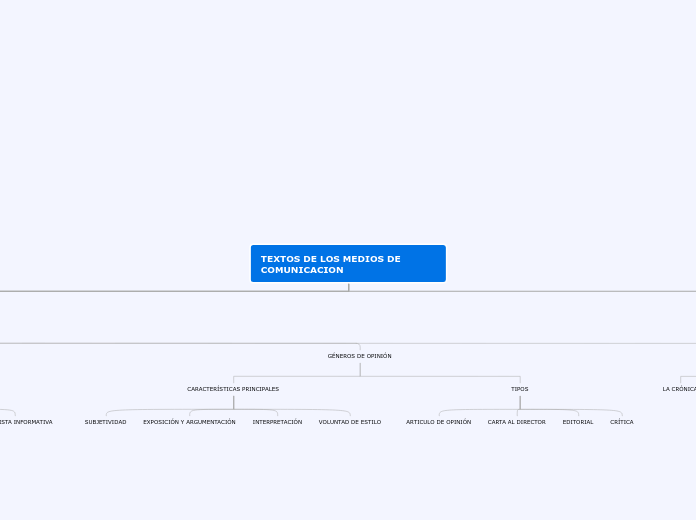
Task: Click the partially visible LA CRÓNICA node
Action: 679,389
